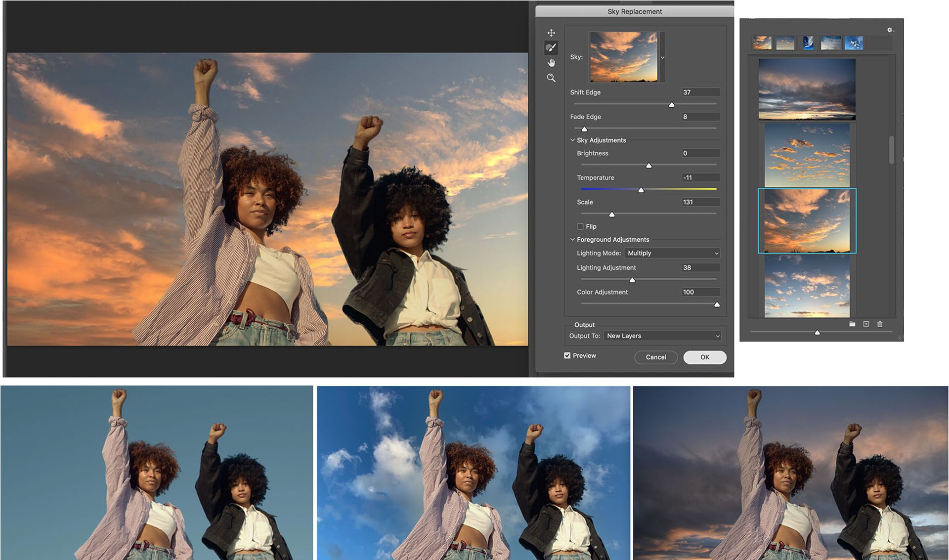
Task: Collapse the Sky Adjustments section
Action: point(572,140)
